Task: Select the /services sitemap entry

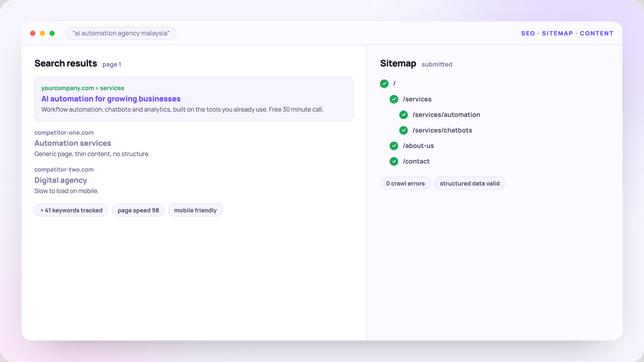Action: [417, 99]
